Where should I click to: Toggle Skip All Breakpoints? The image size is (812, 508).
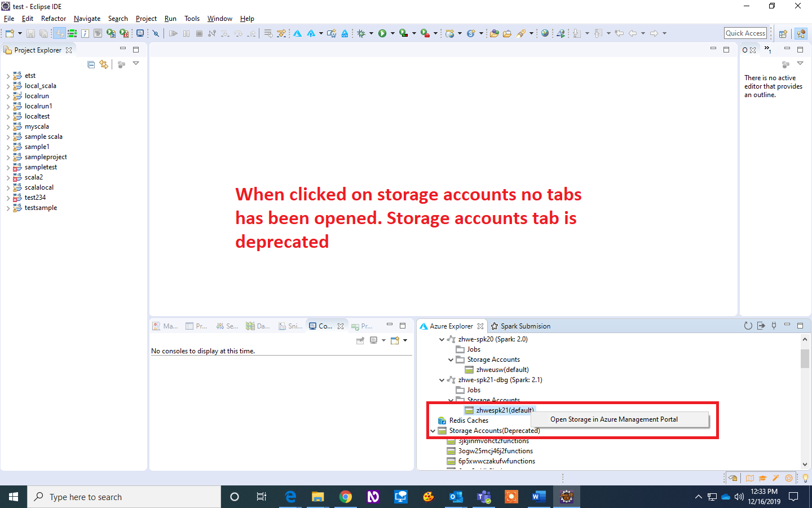[x=156, y=33]
